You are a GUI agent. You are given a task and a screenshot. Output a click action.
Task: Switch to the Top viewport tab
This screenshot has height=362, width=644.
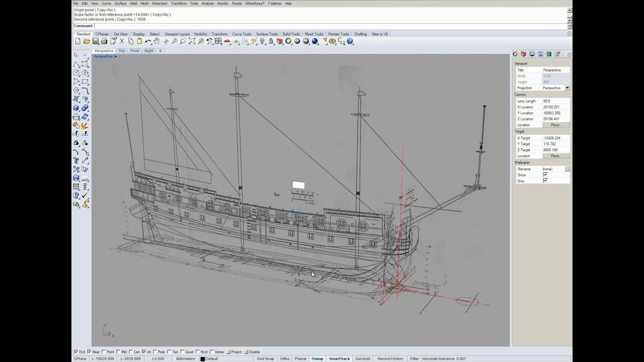122,51
